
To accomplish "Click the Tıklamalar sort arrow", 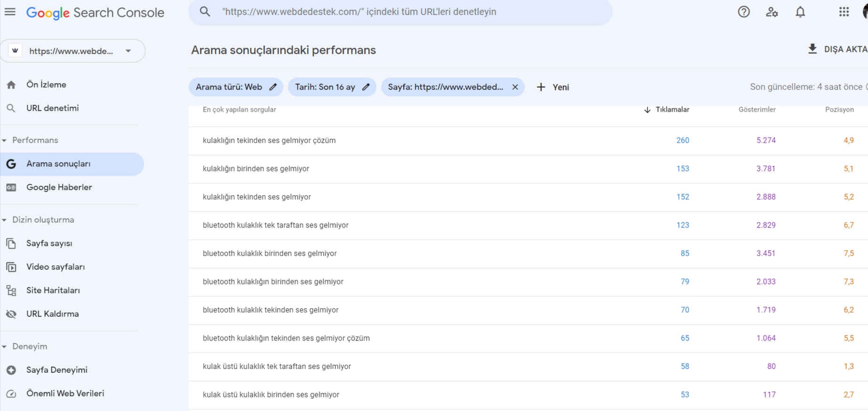I will (x=647, y=110).
